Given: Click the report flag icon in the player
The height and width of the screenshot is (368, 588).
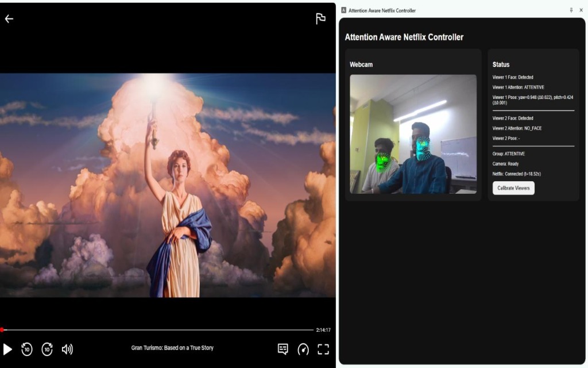Looking at the screenshot, I should (320, 18).
